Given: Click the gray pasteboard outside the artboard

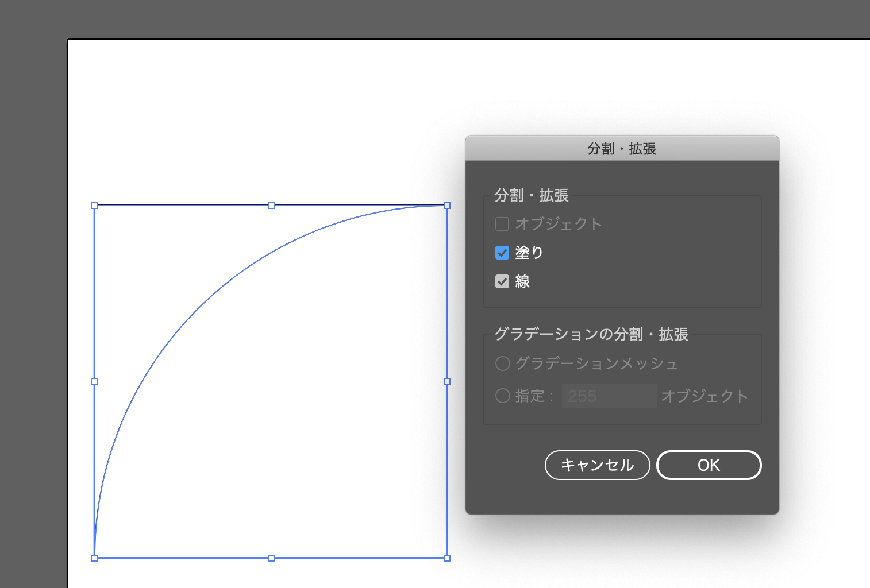Looking at the screenshot, I should pyautogui.click(x=32, y=287).
